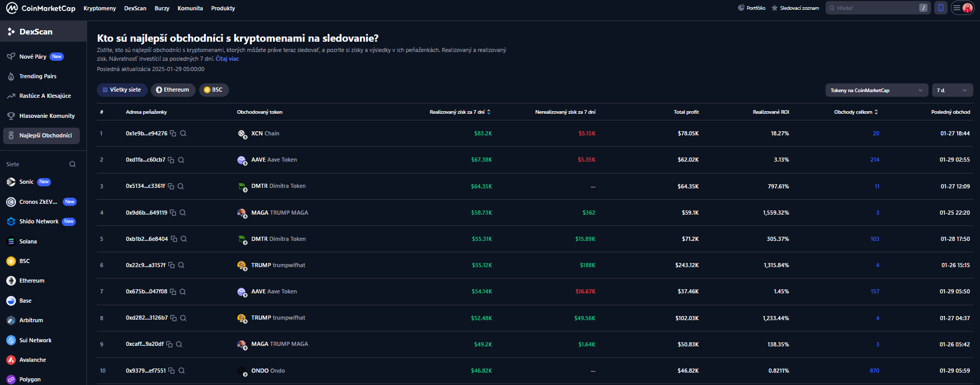
Task: Copy wallet address 0x22c9...a3157f
Action: tap(172, 265)
